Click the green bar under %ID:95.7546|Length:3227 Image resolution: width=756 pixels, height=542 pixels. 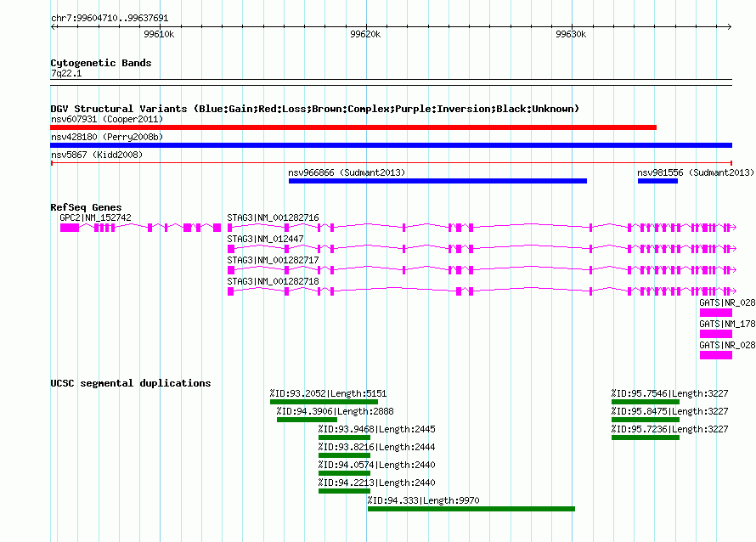coord(646,402)
